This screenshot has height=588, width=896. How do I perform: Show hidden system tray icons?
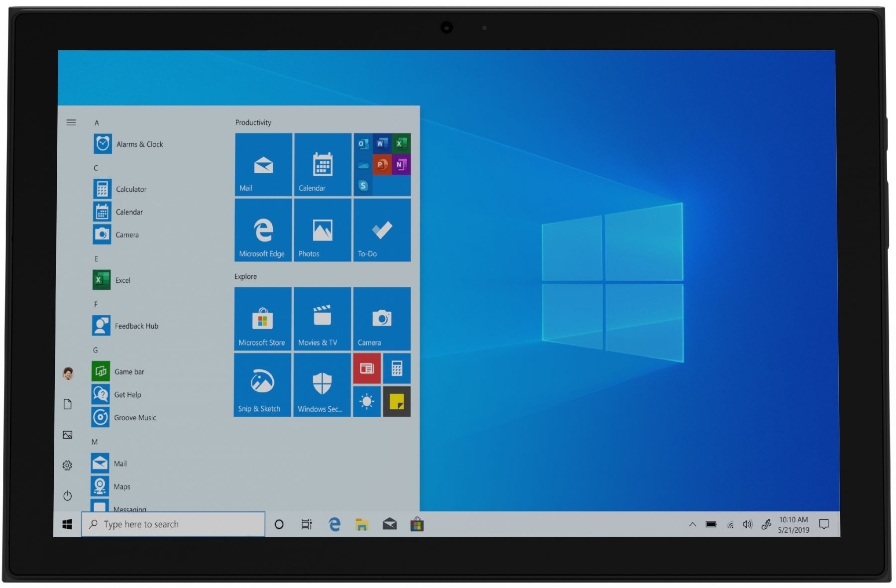692,524
